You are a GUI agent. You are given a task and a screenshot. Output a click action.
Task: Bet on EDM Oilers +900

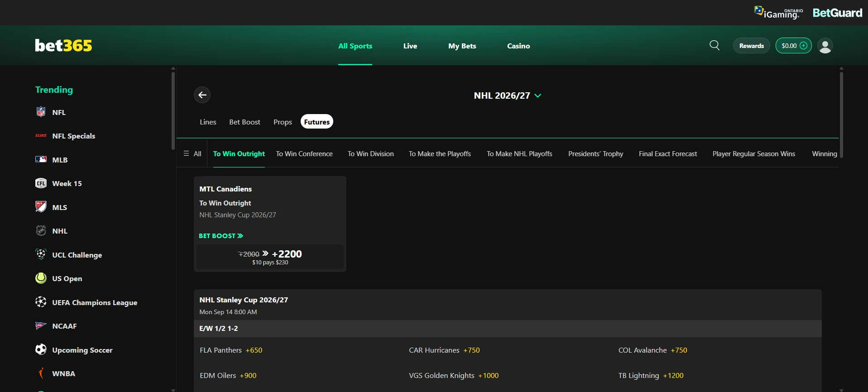228,375
